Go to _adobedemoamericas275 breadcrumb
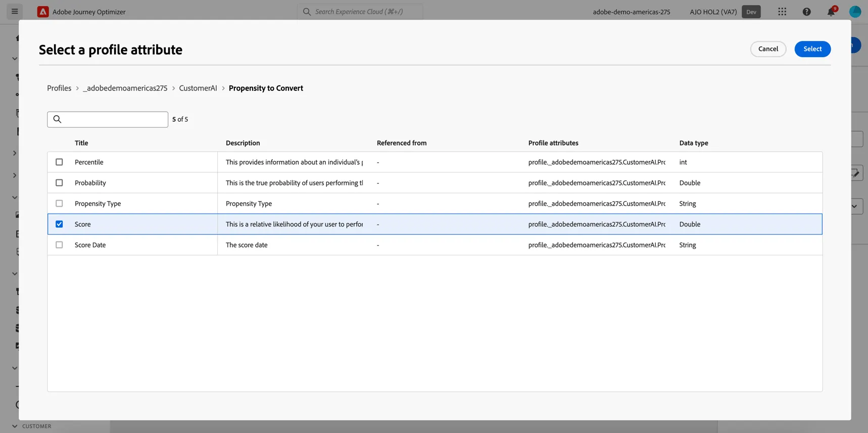The image size is (868, 433). 125,88
